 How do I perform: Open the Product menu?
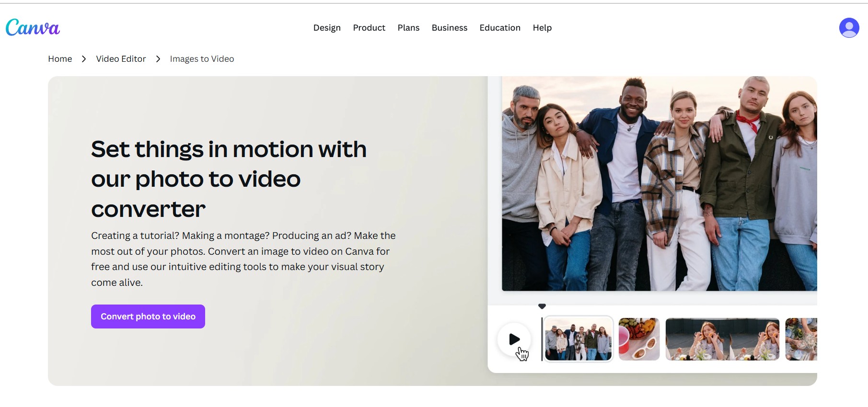[x=369, y=28]
